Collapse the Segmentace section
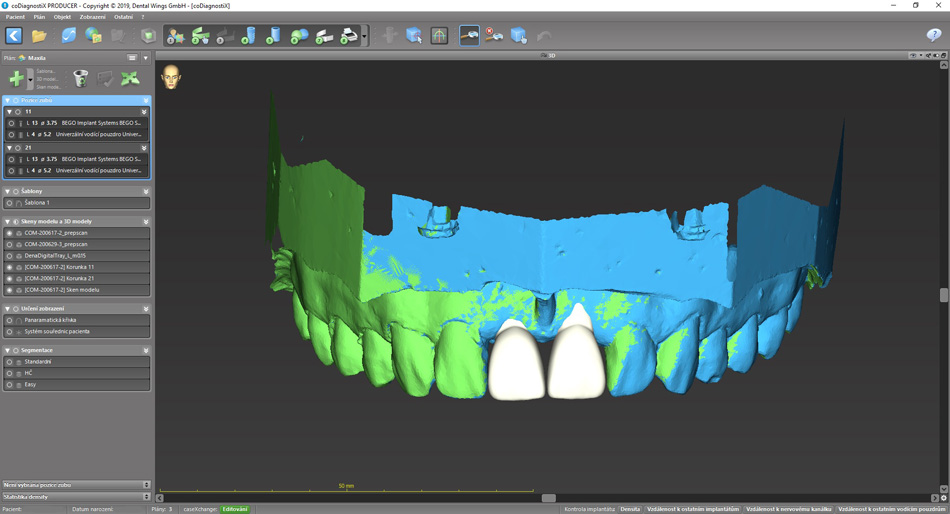 [x=8, y=350]
